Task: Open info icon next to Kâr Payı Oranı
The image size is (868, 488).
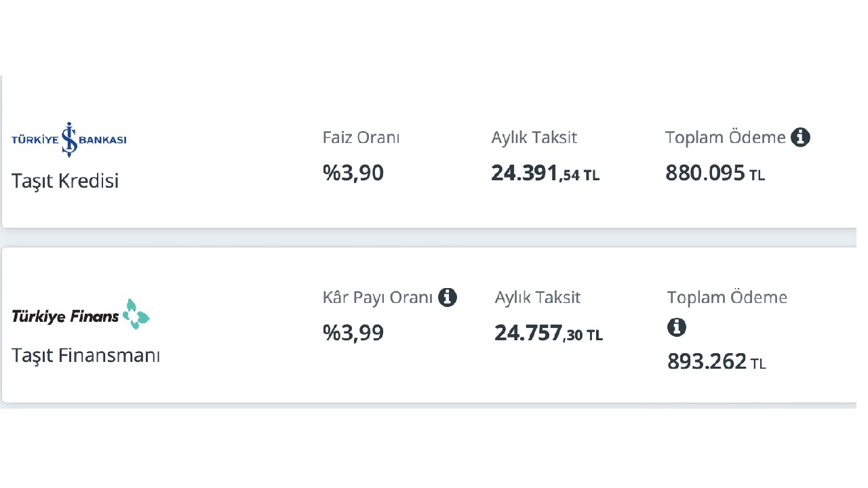Action: coord(447,297)
